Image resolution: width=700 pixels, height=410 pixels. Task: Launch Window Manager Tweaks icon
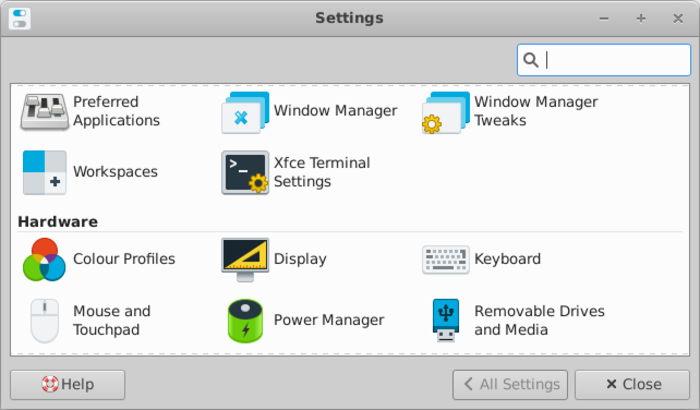(x=444, y=111)
